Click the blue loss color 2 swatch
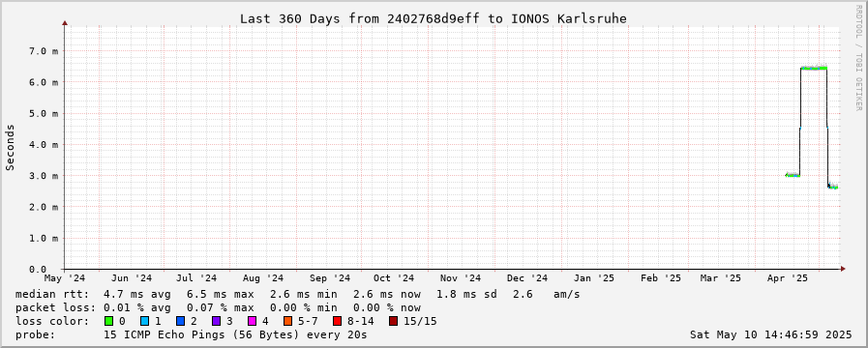This screenshot has height=348, width=868. (180, 321)
